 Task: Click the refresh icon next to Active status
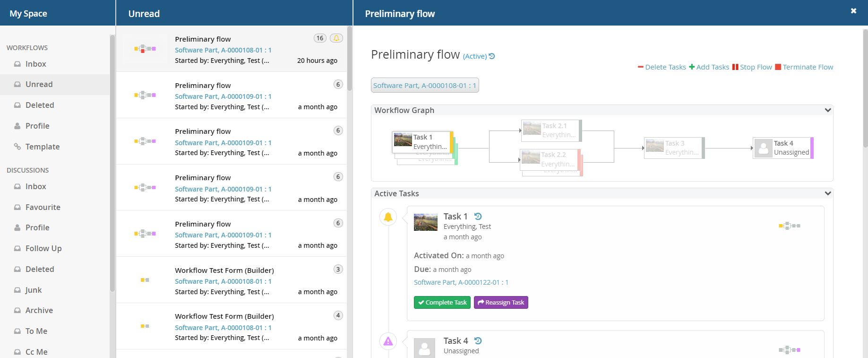tap(492, 56)
